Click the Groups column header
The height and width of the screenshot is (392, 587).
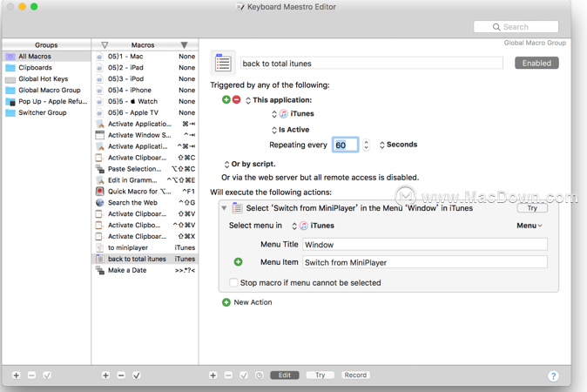[x=46, y=45]
